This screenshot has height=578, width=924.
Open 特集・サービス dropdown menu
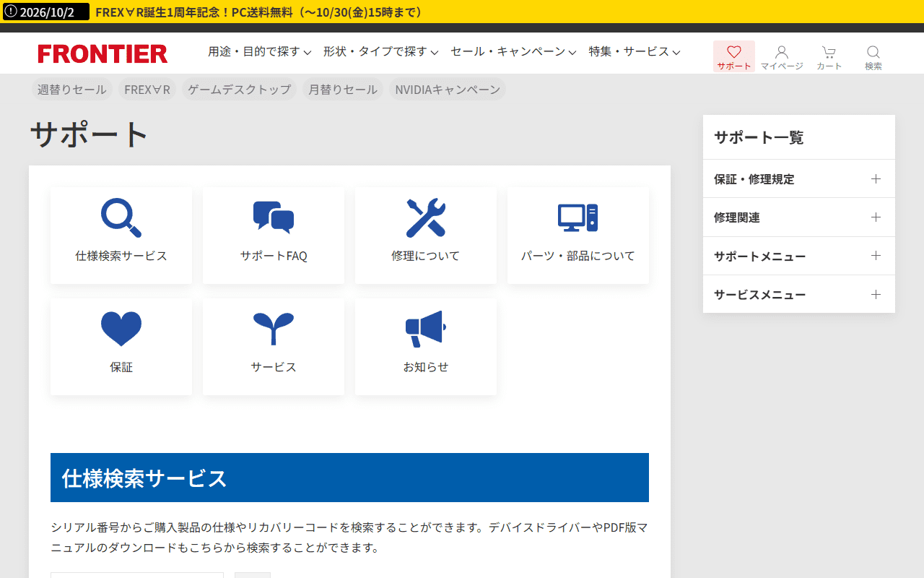point(635,51)
